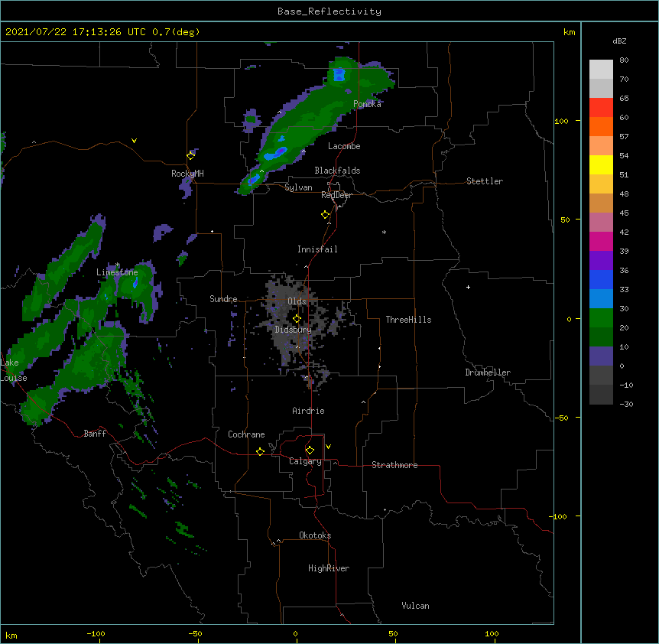Viewport: 659px width, 644px height.
Task: Click the RockyMH label
Action: coord(187,174)
